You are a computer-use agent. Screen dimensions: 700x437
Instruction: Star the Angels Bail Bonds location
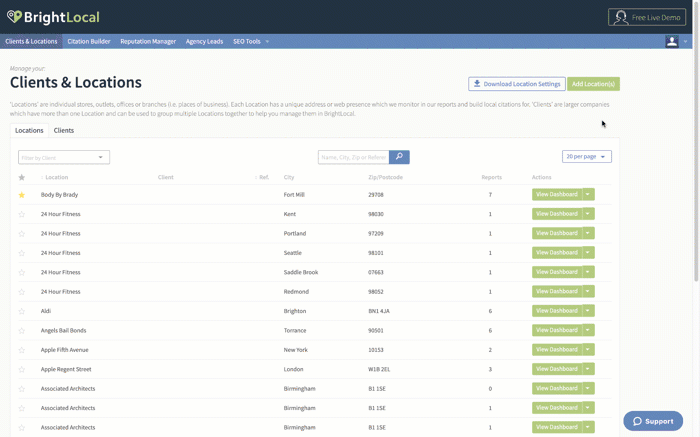[21, 330]
